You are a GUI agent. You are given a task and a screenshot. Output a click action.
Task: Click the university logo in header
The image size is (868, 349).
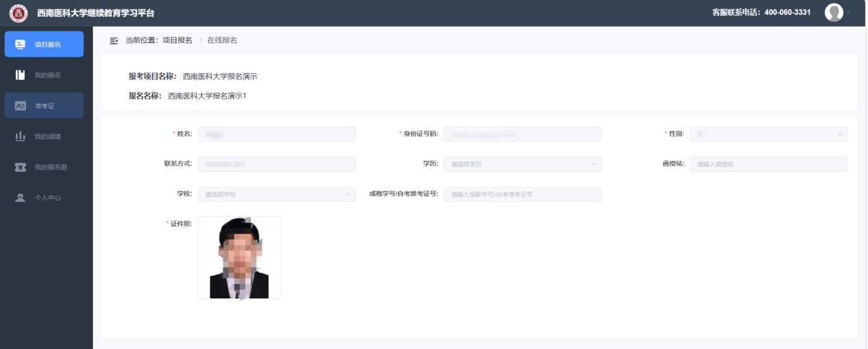click(x=18, y=13)
